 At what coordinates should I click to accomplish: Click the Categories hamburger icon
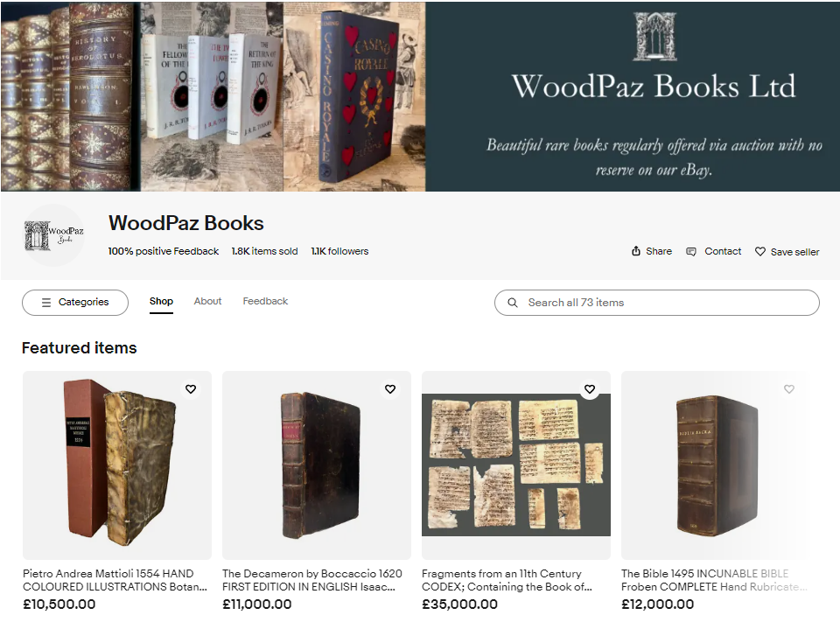[46, 302]
